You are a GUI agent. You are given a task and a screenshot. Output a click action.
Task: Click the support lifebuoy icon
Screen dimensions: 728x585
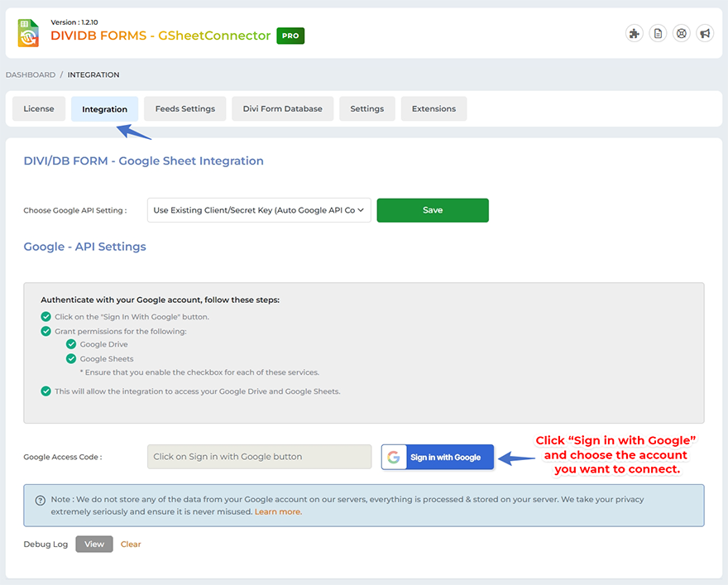[x=682, y=33]
